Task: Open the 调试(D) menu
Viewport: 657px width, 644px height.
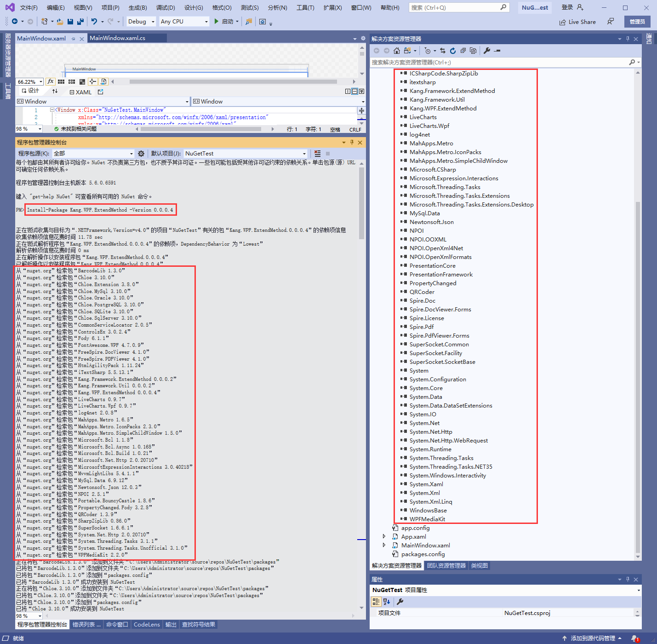Action: pyautogui.click(x=166, y=7)
